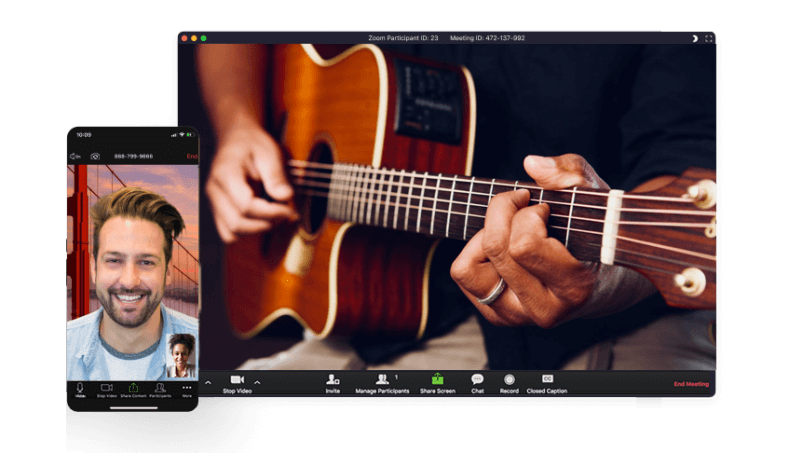Click the green Share Screen icon

437,380
